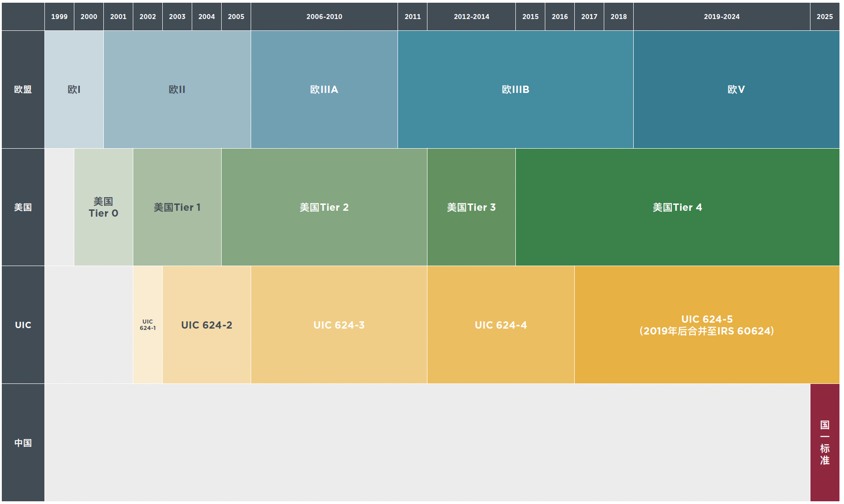Select the 欧IIIB timeline block
The width and height of the screenshot is (844, 504).
click(515, 89)
